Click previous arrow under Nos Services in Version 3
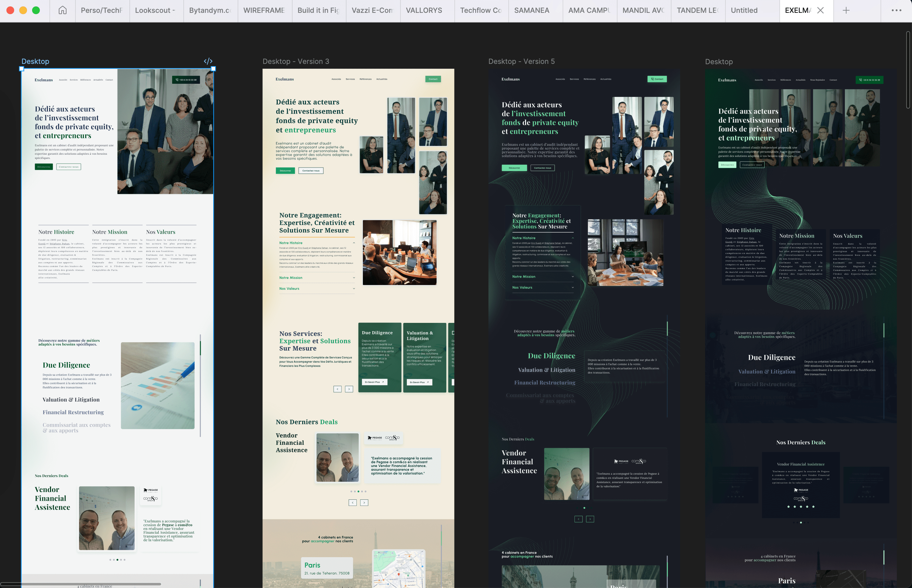The image size is (912, 588). coord(337,389)
